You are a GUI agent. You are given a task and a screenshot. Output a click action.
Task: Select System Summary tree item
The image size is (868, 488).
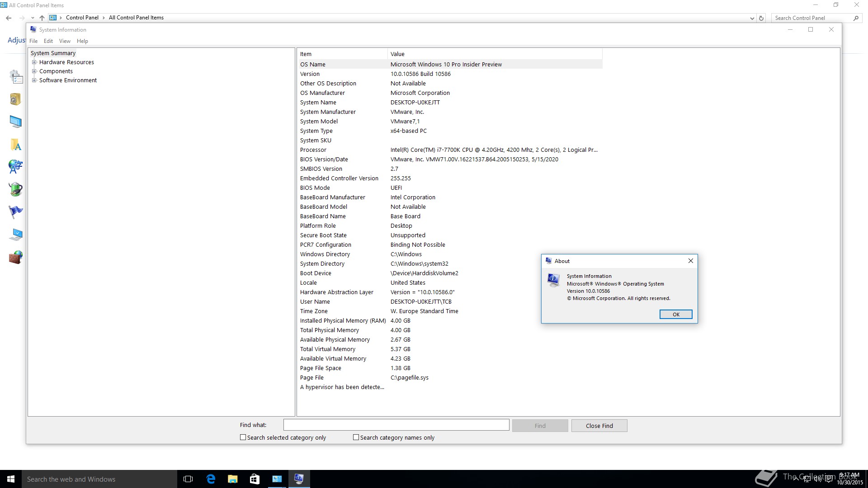(x=53, y=53)
